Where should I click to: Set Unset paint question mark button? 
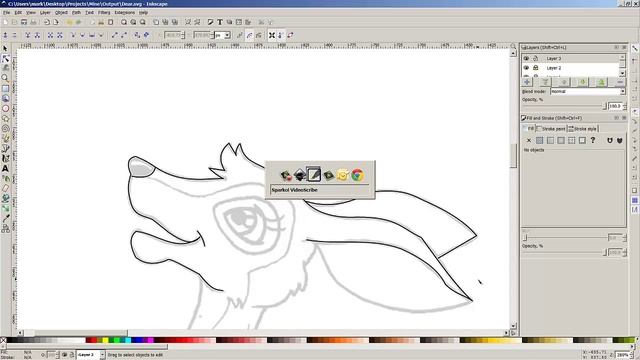tap(593, 140)
